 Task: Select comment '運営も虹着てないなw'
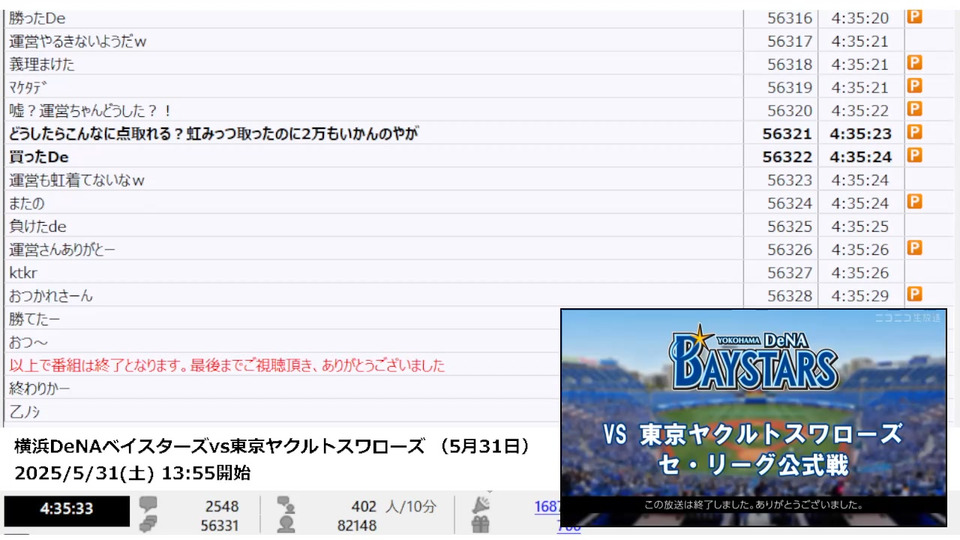77,180
